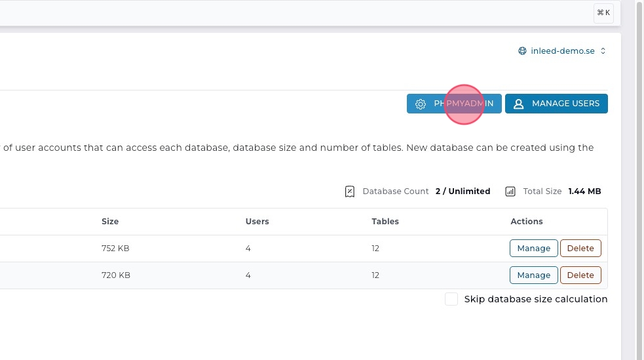This screenshot has width=644, height=360.
Task: Sort the table by Size column header
Action: (110, 222)
